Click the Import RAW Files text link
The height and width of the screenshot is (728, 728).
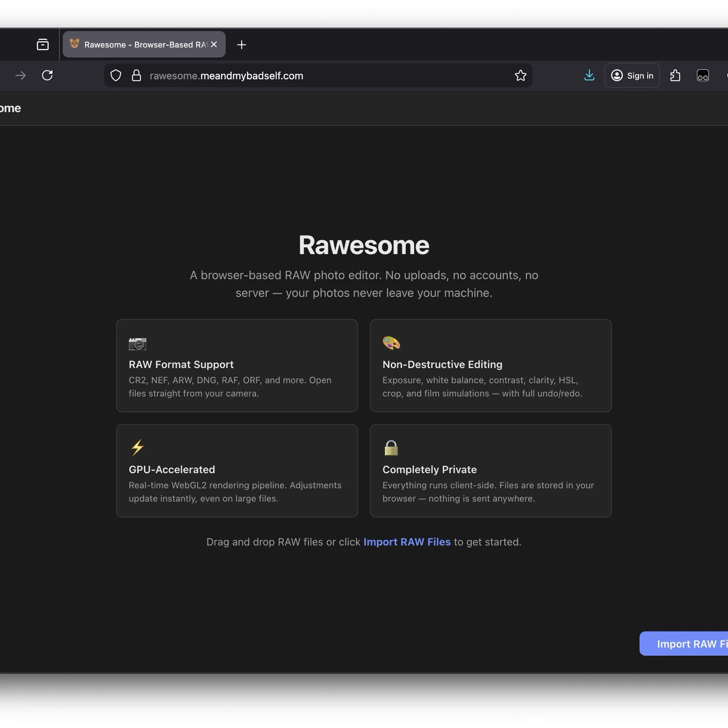407,542
